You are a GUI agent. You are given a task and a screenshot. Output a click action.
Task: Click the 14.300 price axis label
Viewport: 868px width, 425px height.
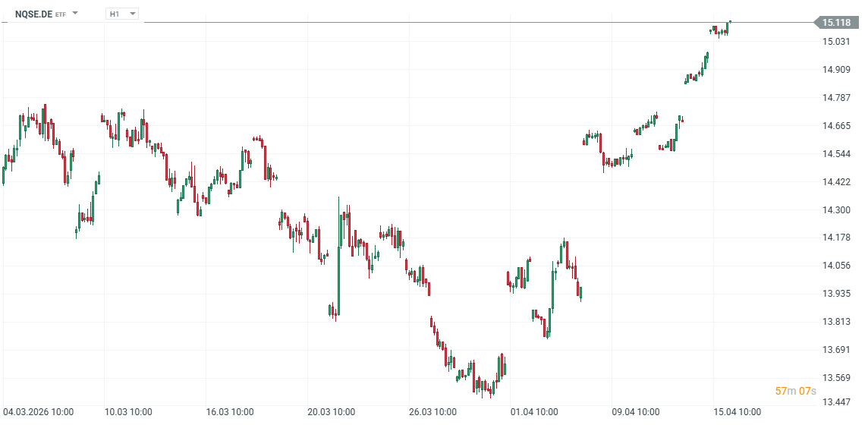(x=836, y=209)
